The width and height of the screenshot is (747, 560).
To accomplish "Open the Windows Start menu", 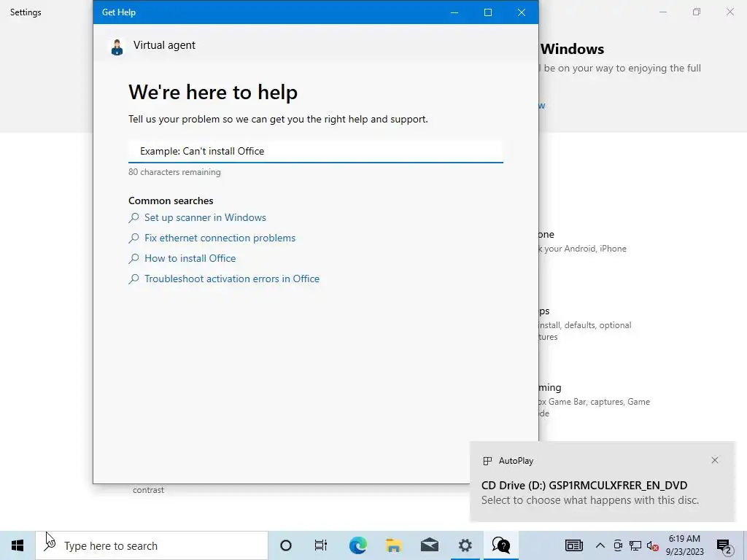I will click(18, 545).
